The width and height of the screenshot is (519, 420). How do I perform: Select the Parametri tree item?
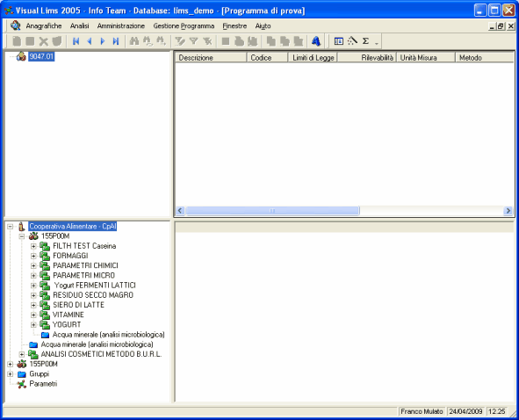pyautogui.click(x=43, y=384)
